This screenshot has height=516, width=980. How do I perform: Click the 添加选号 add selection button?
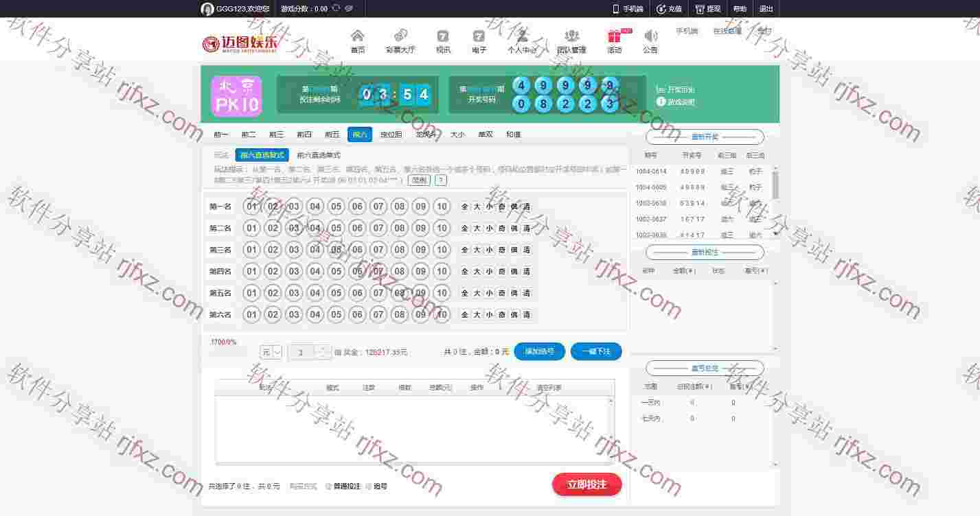539,351
